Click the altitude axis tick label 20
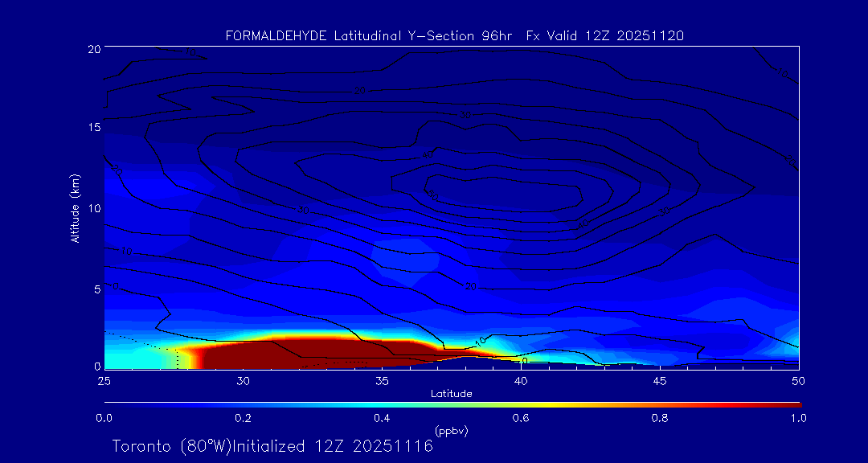The image size is (868, 463). coord(93,48)
